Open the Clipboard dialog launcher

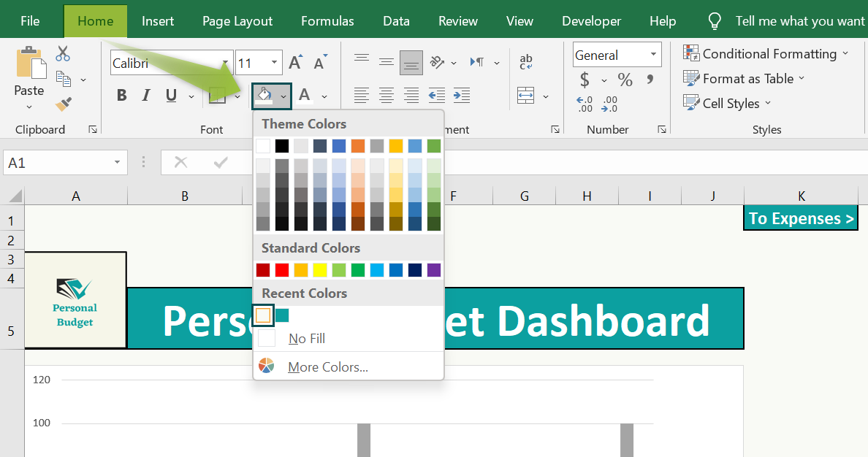(93, 129)
